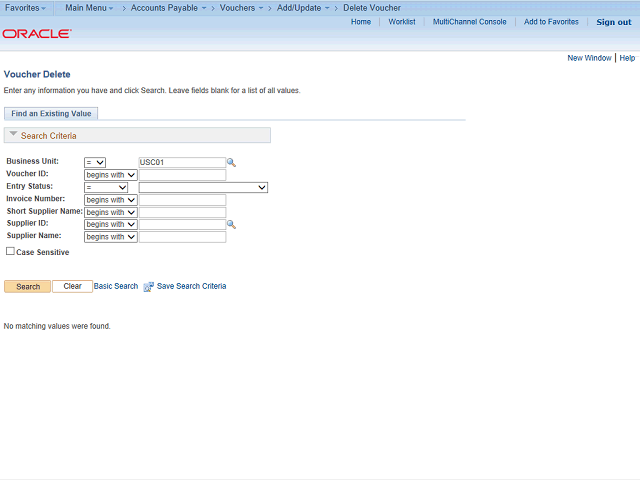Screen dimensions: 640x480
Task: Click Sign out link
Action: pos(613,22)
